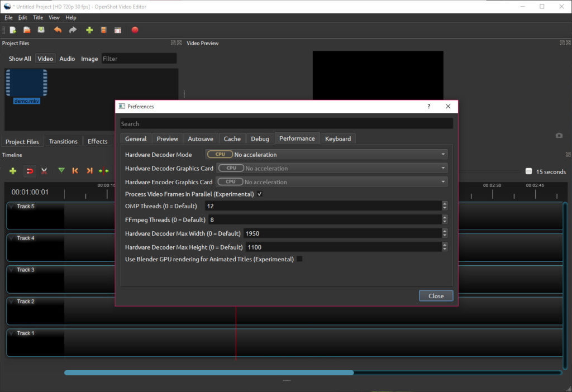Click the Open Project folder icon
Viewport: 572px width, 392px height.
pyautogui.click(x=27, y=30)
